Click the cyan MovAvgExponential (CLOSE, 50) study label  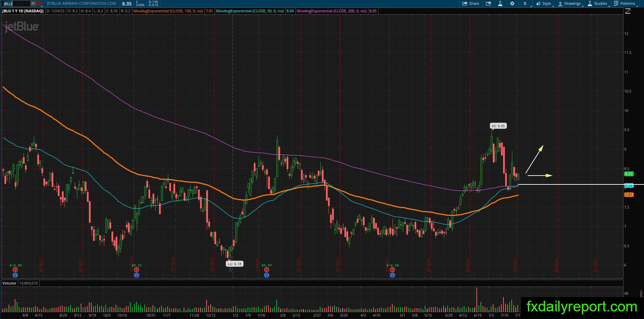[250, 11]
